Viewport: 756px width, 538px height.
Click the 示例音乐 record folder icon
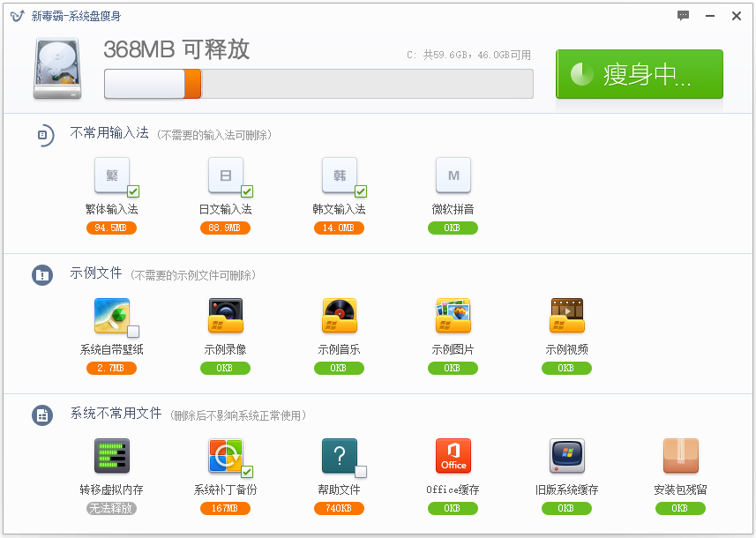pos(340,315)
